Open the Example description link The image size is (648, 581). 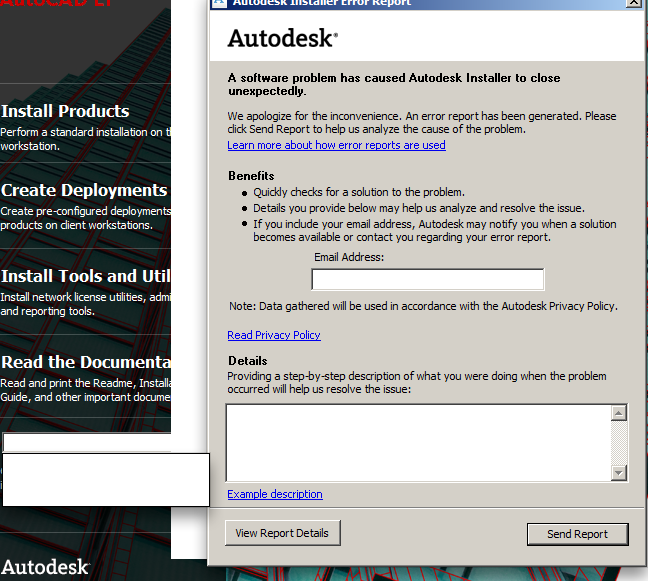[x=275, y=494]
